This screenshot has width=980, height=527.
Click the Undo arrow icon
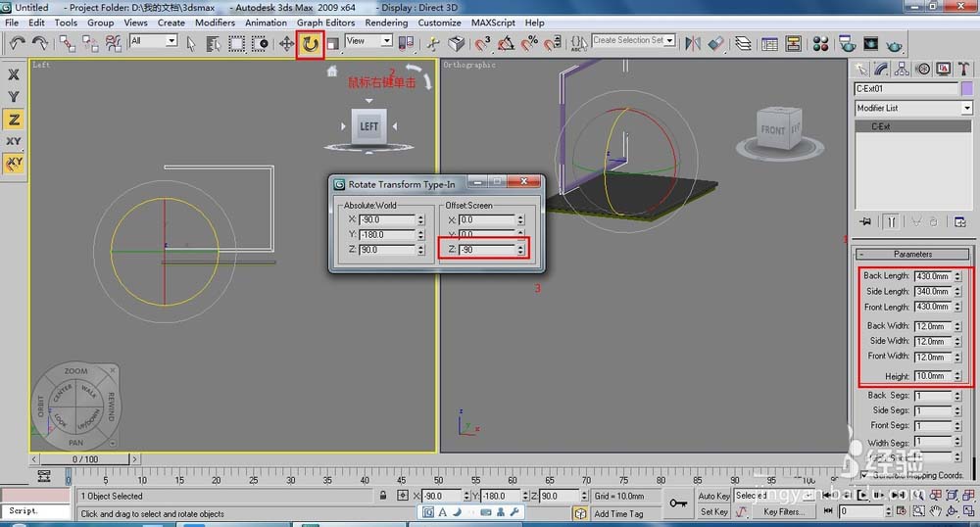pyautogui.click(x=17, y=43)
